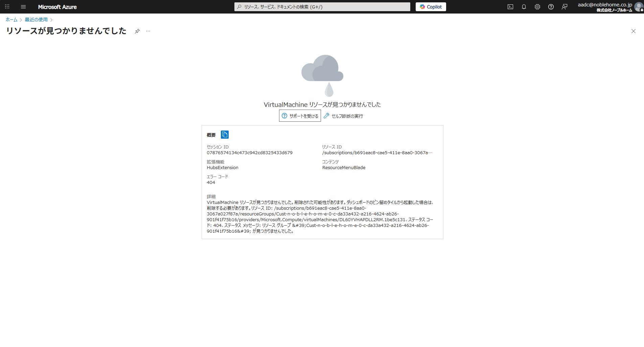
Task: Navigate to 最近の使用 breadcrumb
Action: pyautogui.click(x=36, y=20)
